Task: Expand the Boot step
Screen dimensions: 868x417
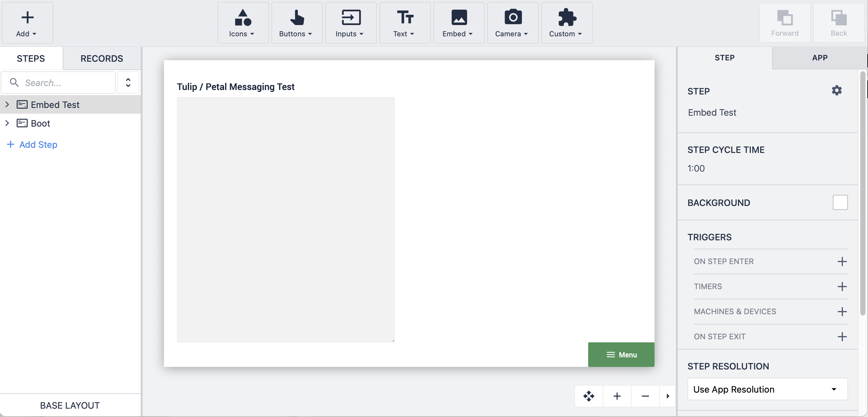Action: point(7,123)
